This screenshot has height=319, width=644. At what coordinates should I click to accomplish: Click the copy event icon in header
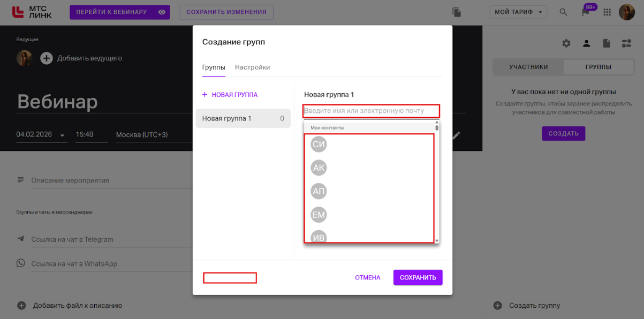pos(457,12)
